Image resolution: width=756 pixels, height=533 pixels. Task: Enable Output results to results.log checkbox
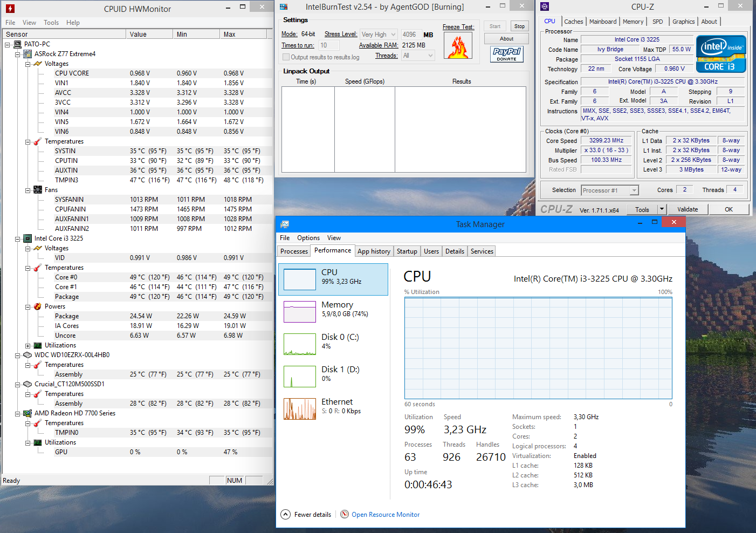[x=286, y=57]
